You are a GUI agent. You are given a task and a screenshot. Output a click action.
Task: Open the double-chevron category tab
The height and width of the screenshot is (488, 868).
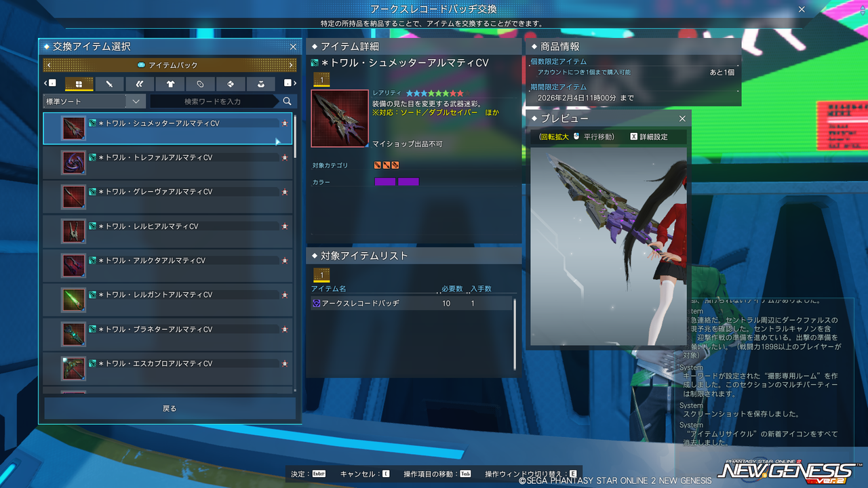point(140,84)
